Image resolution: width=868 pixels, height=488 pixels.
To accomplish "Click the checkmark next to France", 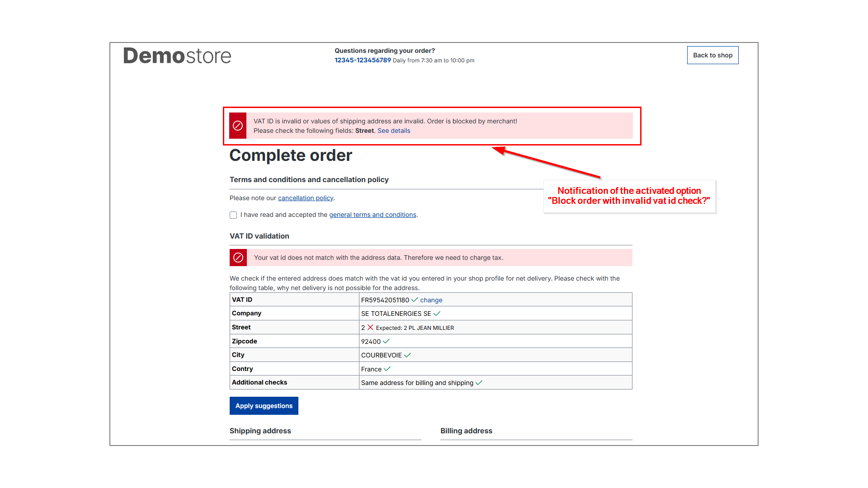I will (387, 369).
